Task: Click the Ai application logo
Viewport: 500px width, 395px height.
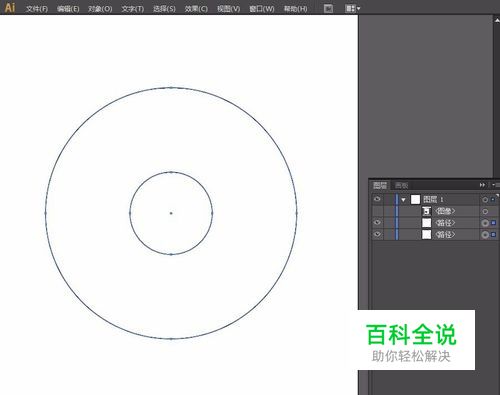Action: point(10,7)
